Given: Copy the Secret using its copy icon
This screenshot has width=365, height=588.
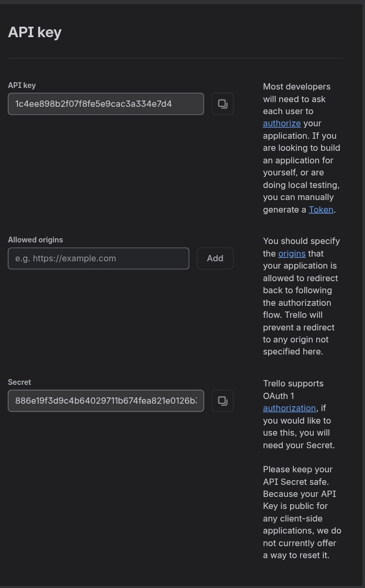Looking at the screenshot, I should [223, 401].
